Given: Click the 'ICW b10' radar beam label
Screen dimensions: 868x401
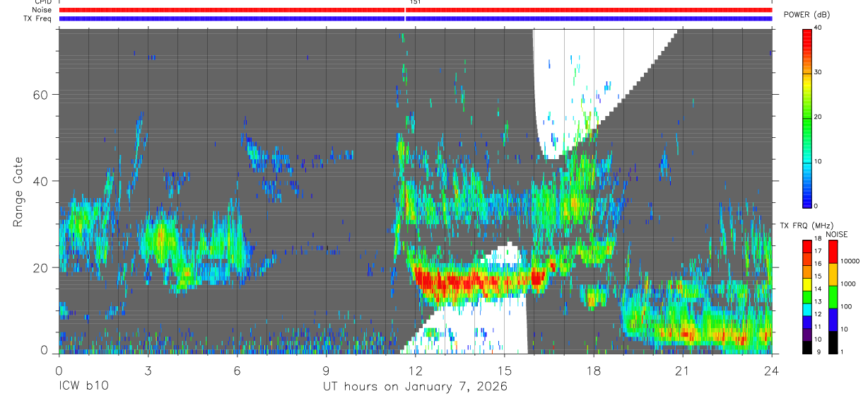Looking at the screenshot, I should (83, 387).
